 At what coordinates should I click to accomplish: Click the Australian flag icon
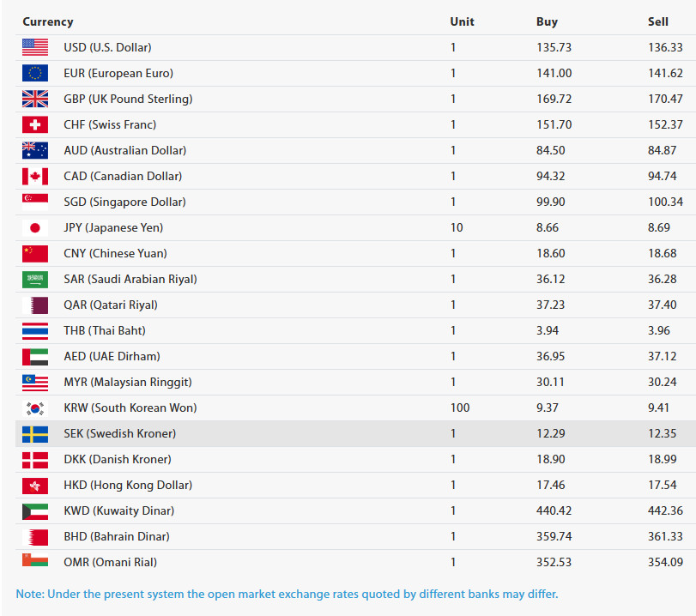35,150
